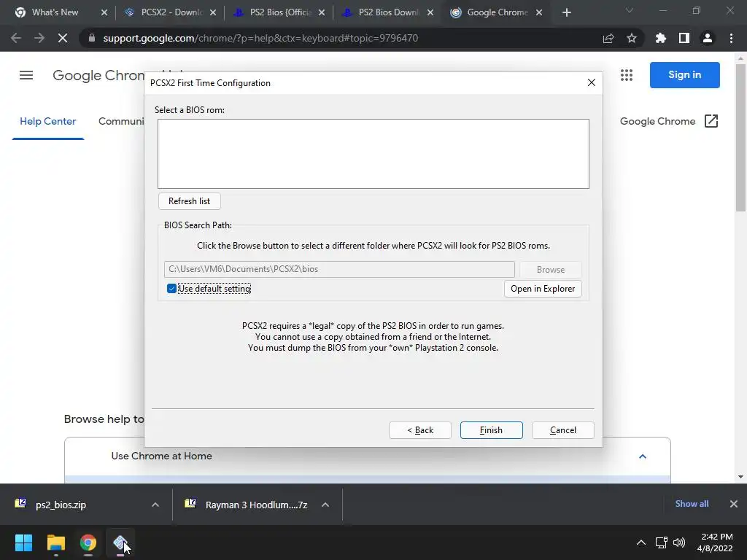This screenshot has width=747, height=560.
Task: Switch to the What's New Chrome tab
Action: point(55,12)
